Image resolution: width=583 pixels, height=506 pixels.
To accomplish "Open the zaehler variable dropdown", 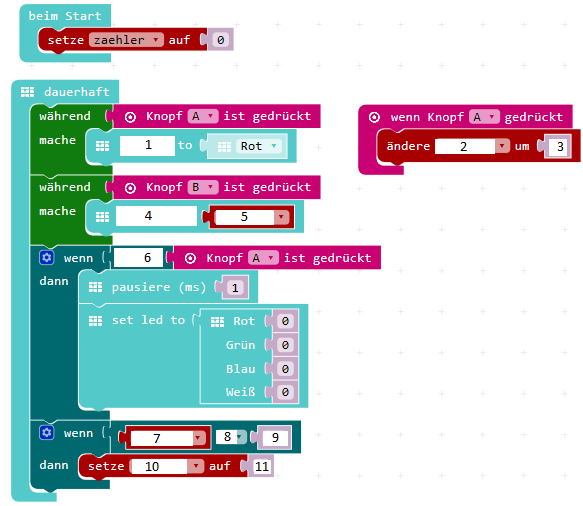I will (126, 40).
